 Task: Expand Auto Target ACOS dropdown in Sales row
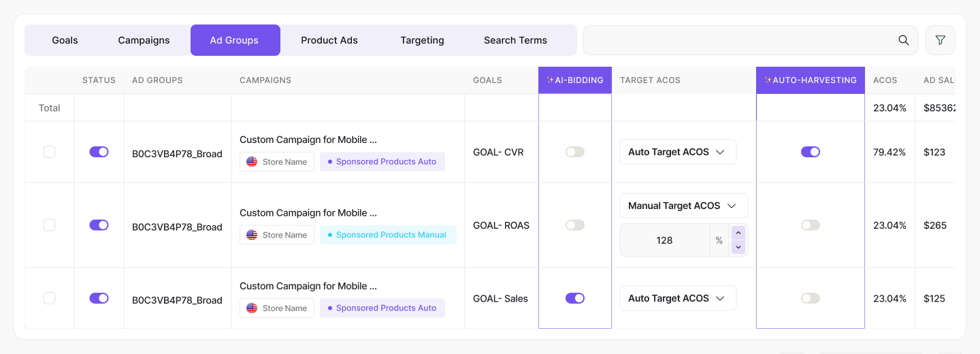pos(677,298)
